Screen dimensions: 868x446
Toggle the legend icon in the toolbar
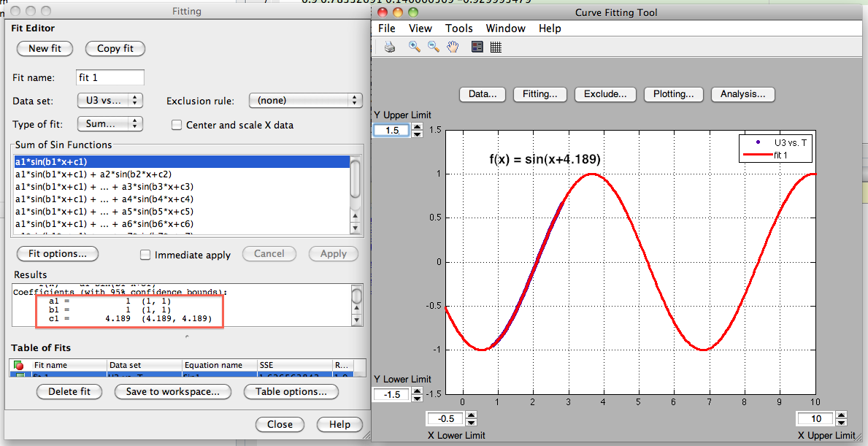[x=477, y=47]
